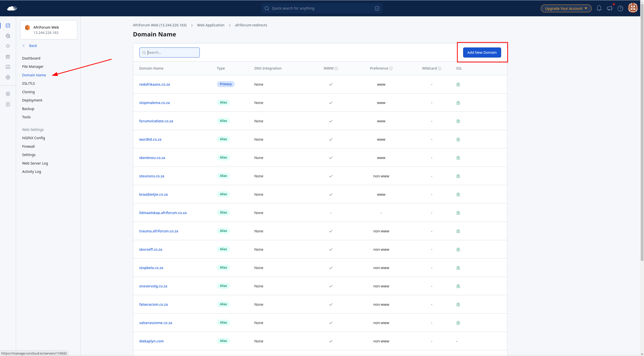Viewport: 644px width, 356px height.
Task: Open the notifications bell icon
Action: click(599, 8)
